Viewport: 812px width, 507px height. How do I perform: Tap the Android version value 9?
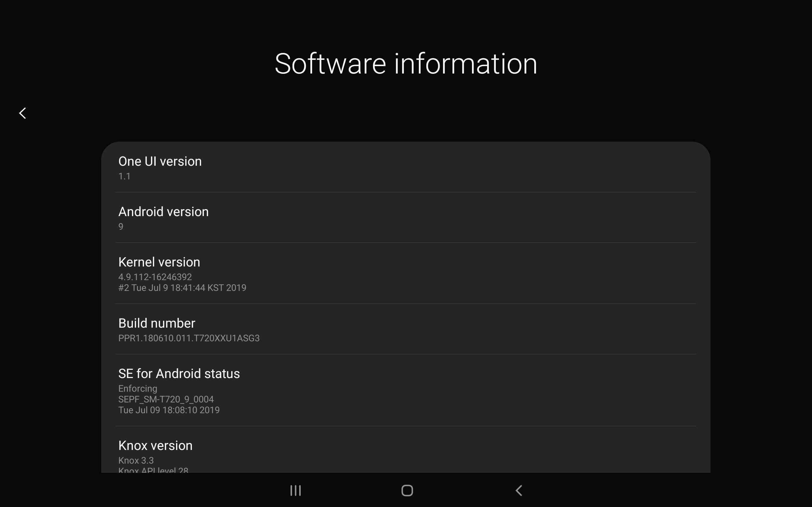(x=121, y=227)
